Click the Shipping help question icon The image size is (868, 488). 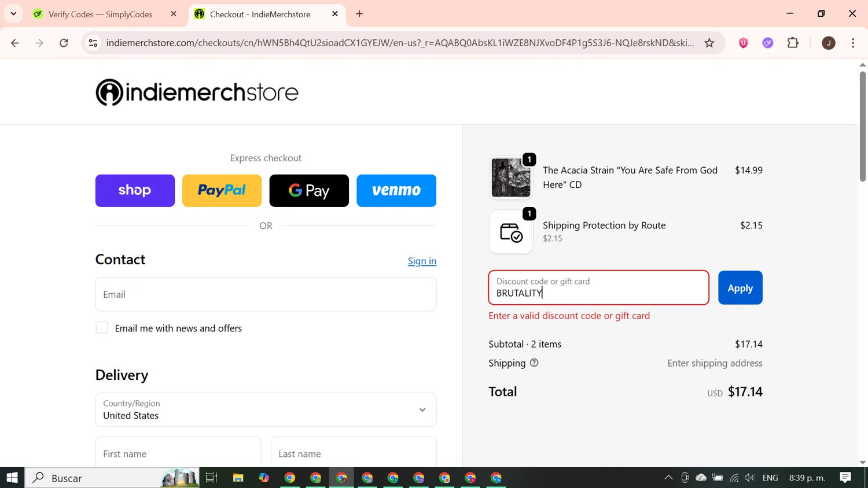(x=534, y=363)
